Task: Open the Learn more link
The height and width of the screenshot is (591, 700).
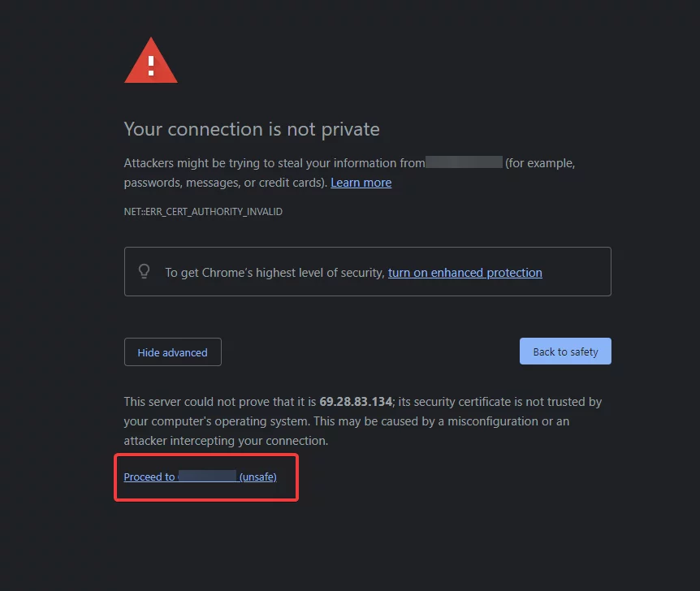Action: click(361, 183)
